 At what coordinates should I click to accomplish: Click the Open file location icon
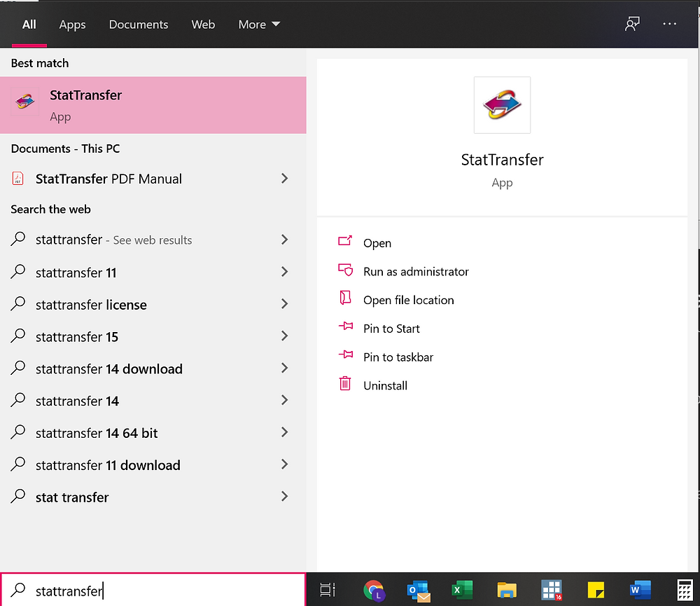(x=345, y=298)
